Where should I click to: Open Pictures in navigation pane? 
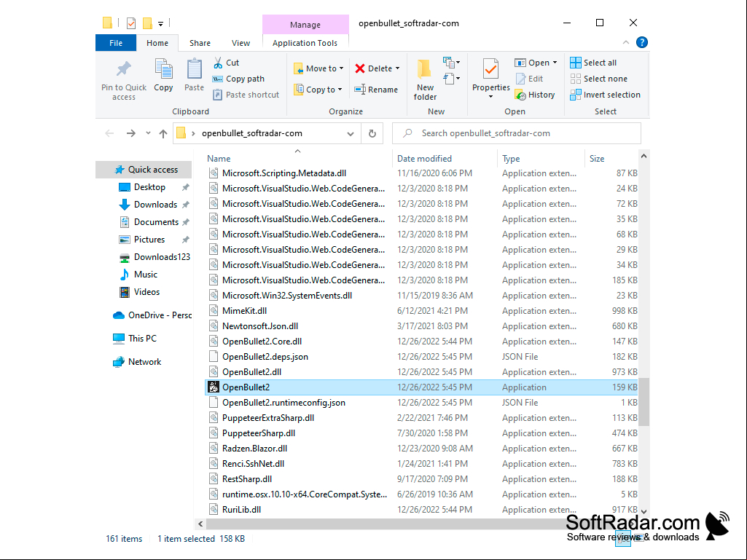[x=149, y=240]
